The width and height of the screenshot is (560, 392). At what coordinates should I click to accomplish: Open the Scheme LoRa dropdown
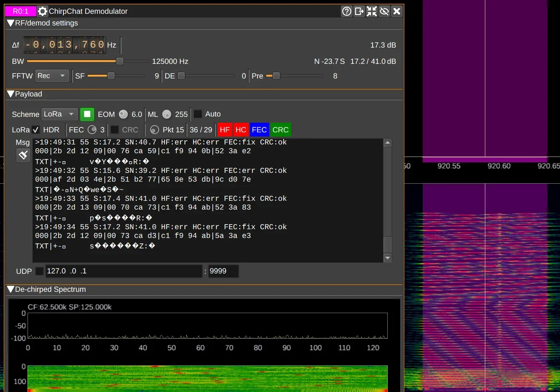(60, 114)
